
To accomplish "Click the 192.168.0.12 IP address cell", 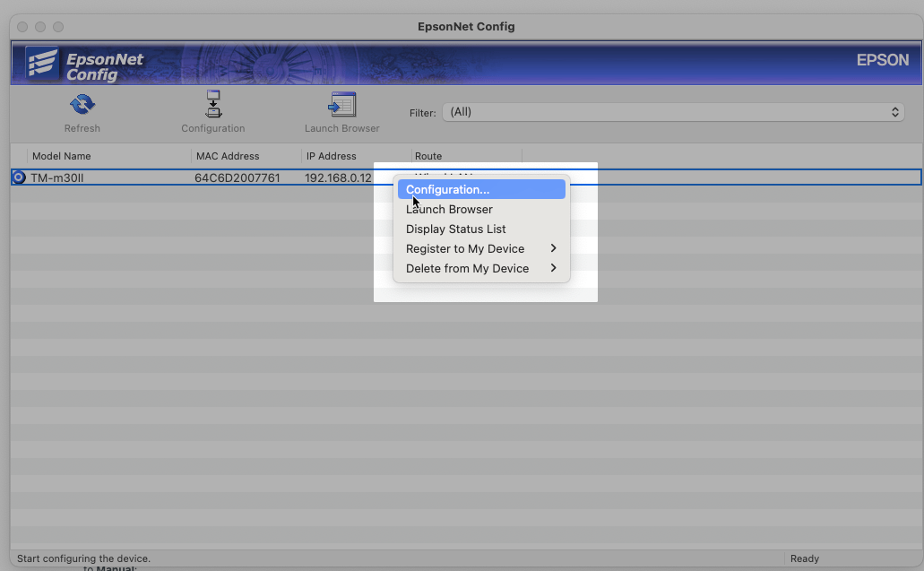I will pos(338,177).
